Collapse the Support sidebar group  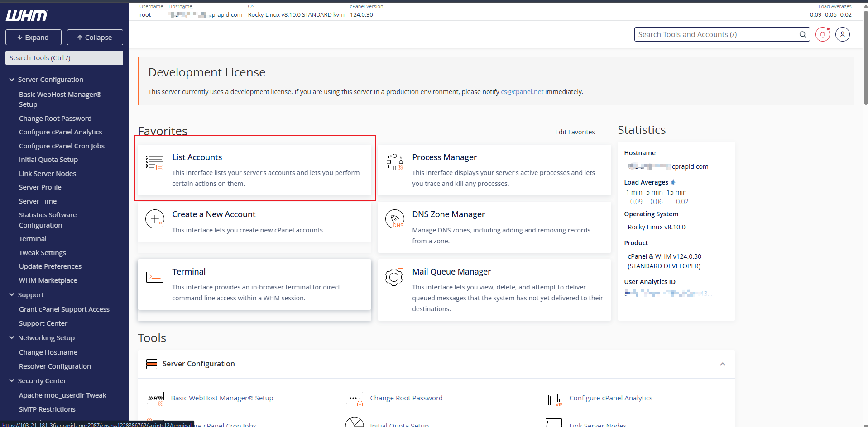pos(12,295)
